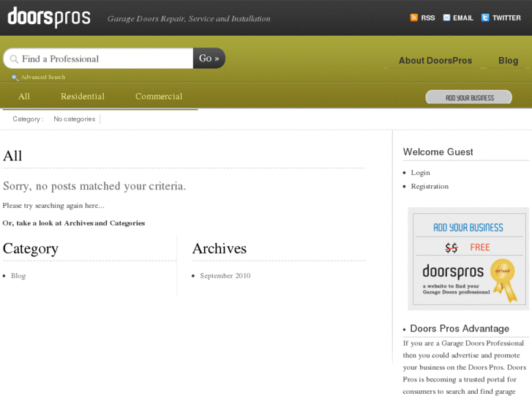This screenshot has width=532, height=399.
Task: Click the Get Found gold ribbon badge
Action: [504, 280]
